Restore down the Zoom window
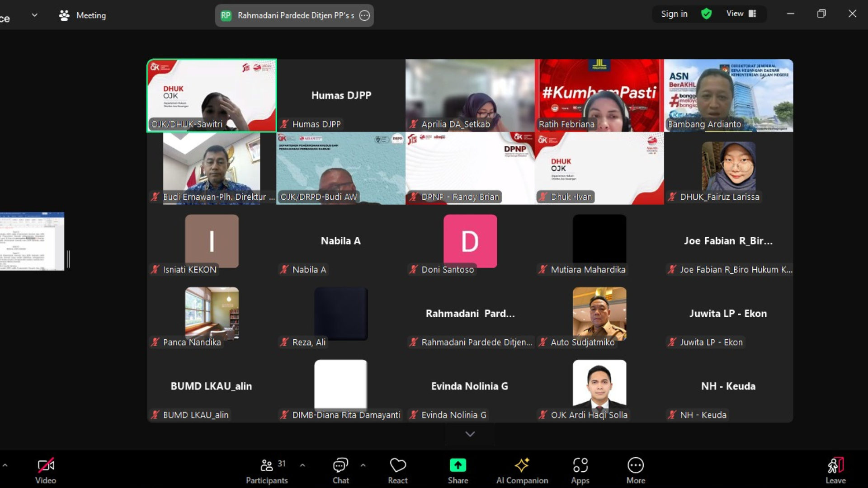Image resolution: width=868 pixels, height=488 pixels. [821, 14]
